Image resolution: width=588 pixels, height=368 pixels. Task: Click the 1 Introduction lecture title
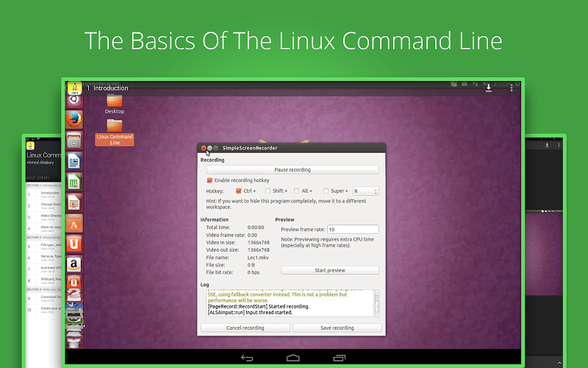pos(107,88)
